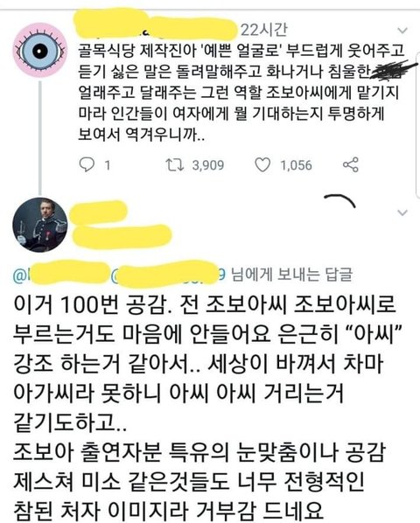
Task: Expand the reply tweet's chevron menu
Action: pos(402,213)
